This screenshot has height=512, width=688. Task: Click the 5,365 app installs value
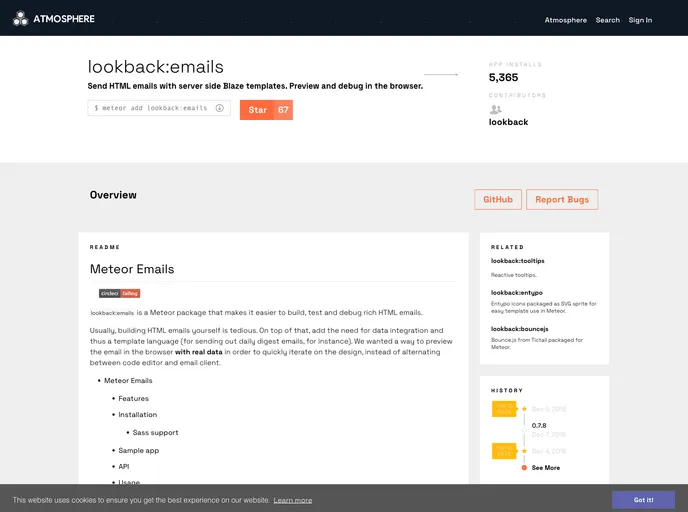(x=503, y=77)
